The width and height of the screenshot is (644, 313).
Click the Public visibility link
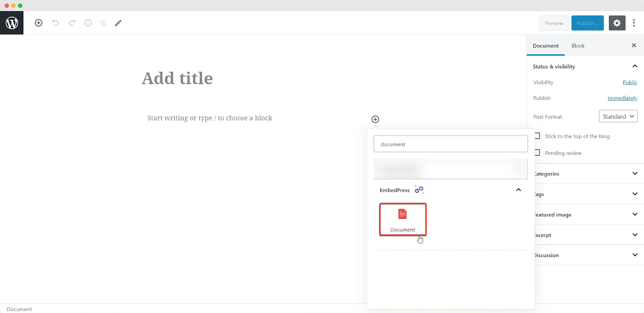pyautogui.click(x=630, y=82)
